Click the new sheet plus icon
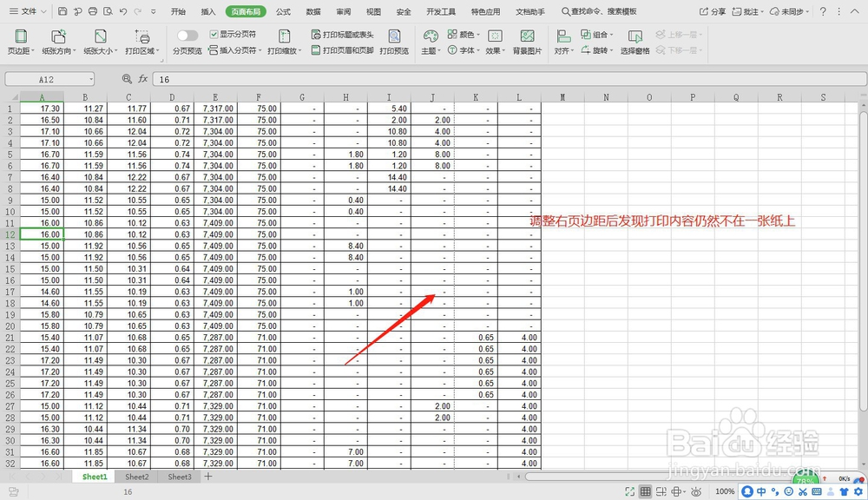Viewport: 868px width, 500px height. (x=208, y=477)
